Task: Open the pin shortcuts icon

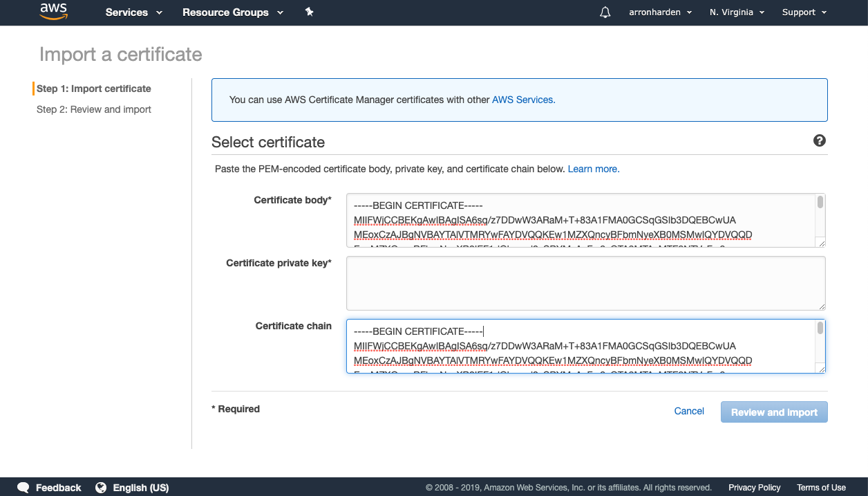Action: point(309,12)
